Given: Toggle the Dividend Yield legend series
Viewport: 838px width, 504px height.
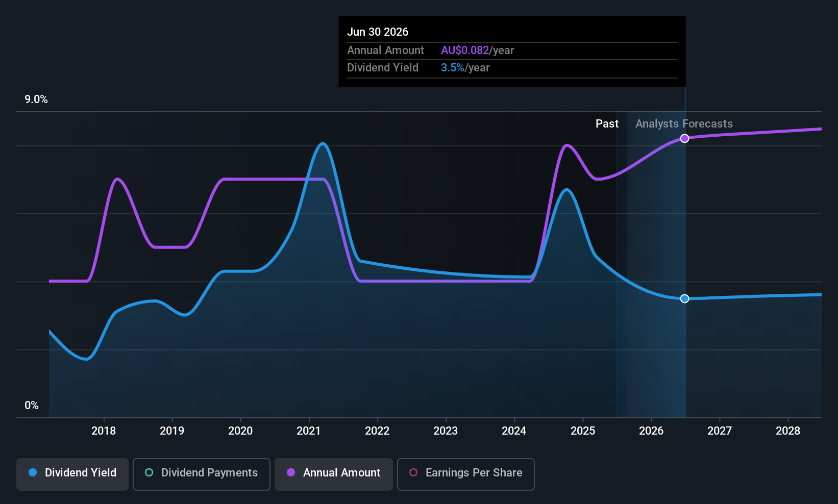Looking at the screenshot, I should tap(72, 474).
